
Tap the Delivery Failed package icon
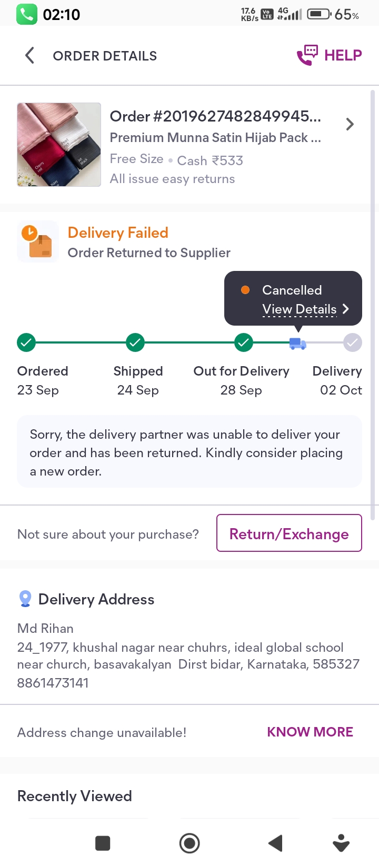pyautogui.click(x=37, y=241)
